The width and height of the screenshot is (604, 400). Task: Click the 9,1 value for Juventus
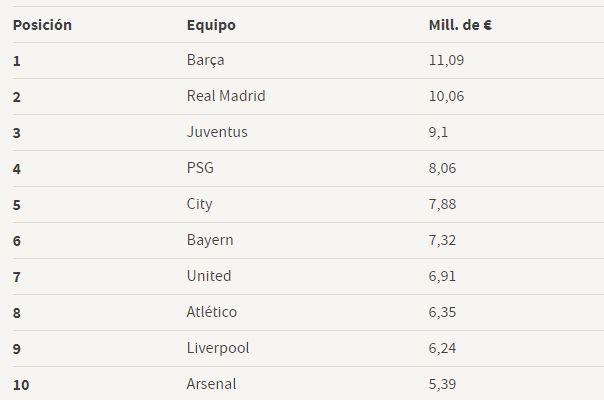tap(438, 132)
